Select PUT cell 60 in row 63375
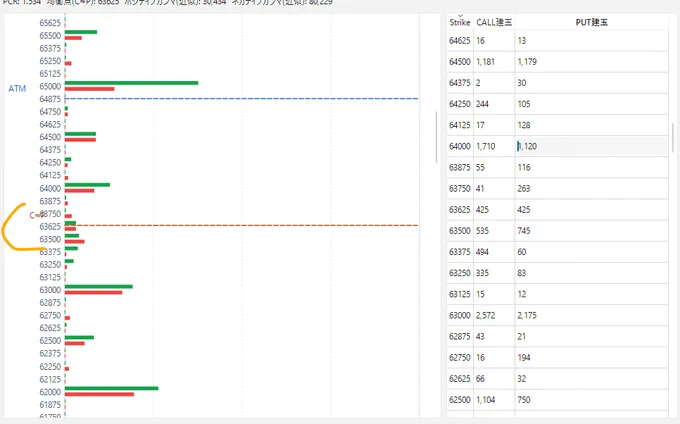The image size is (680, 424). (x=521, y=252)
